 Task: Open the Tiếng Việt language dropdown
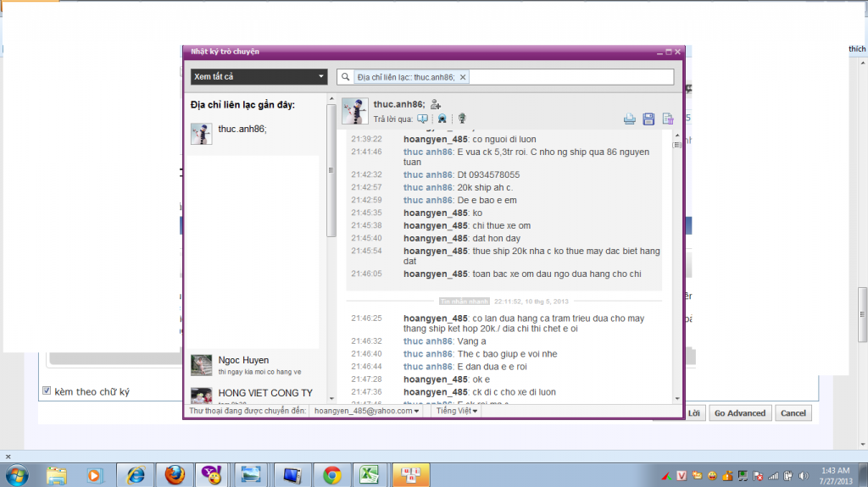click(456, 411)
